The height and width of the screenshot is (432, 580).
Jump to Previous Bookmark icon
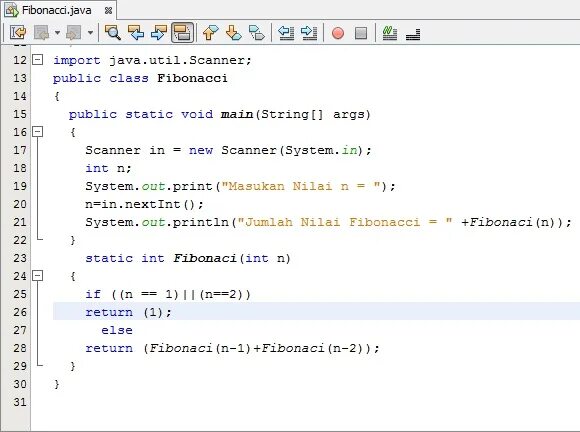pyautogui.click(x=210, y=33)
